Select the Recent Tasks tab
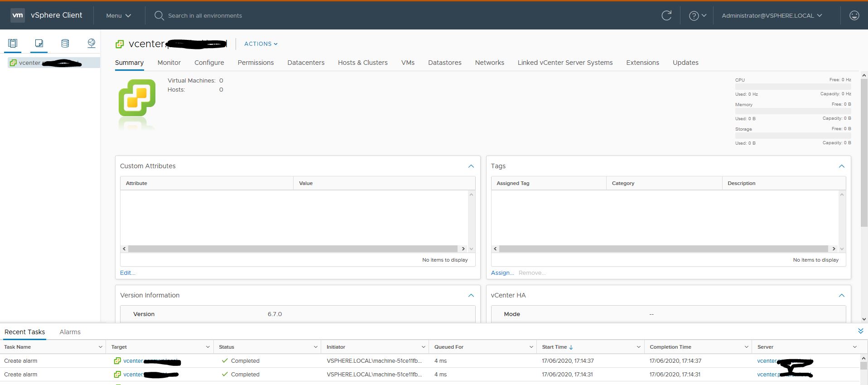The height and width of the screenshot is (385, 868). [x=24, y=332]
